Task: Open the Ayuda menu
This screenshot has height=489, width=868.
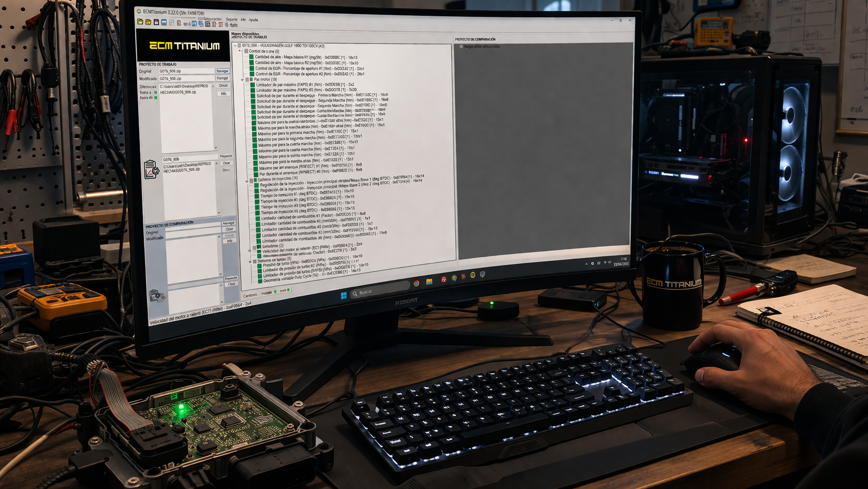Action: tap(253, 20)
